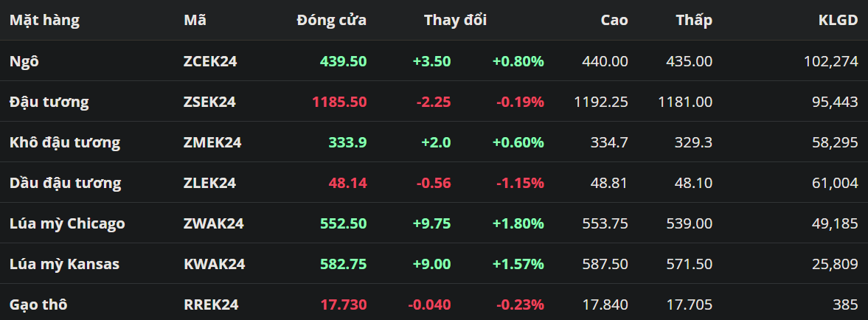The image size is (868, 320).
Task: Click the 439.50 closing price for Ngô
Action: (343, 61)
